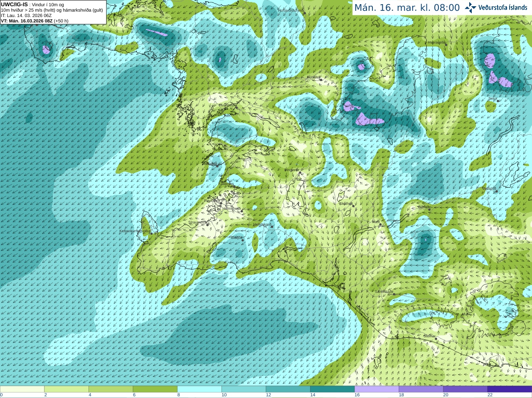The height and width of the screenshot is (398, 532).
Task: Select the Setur station label
Action: (493, 98)
